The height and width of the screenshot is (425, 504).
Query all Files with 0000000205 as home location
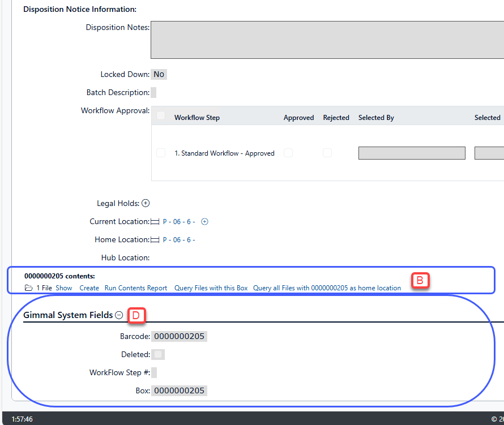click(327, 288)
